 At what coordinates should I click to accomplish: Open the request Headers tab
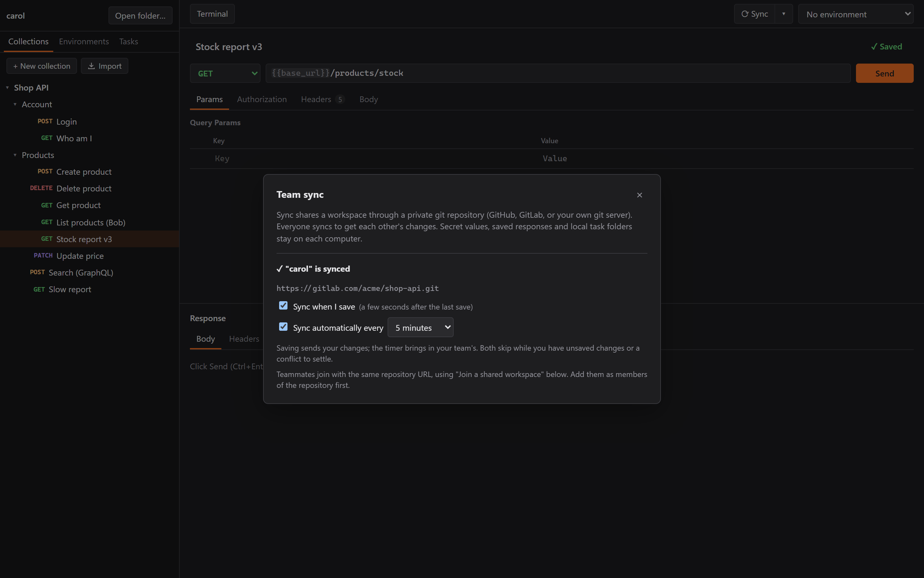[323, 100]
